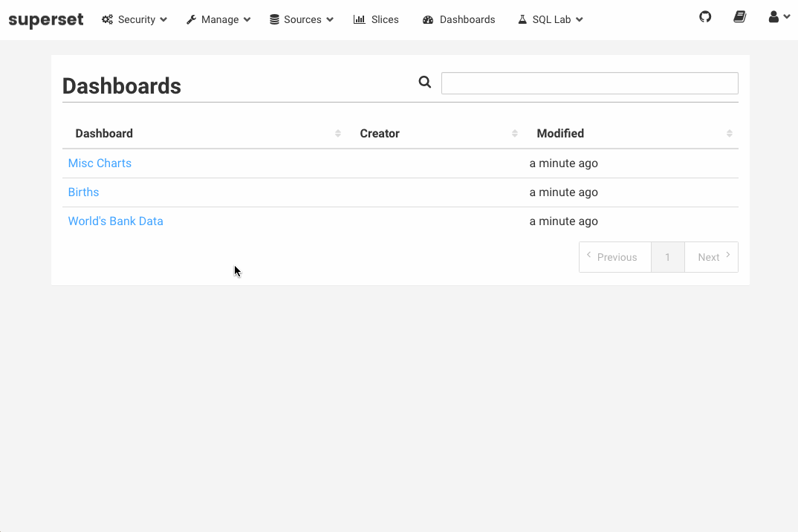This screenshot has height=532, width=798.
Task: Sort by Dashboard column arrows
Action: point(338,134)
